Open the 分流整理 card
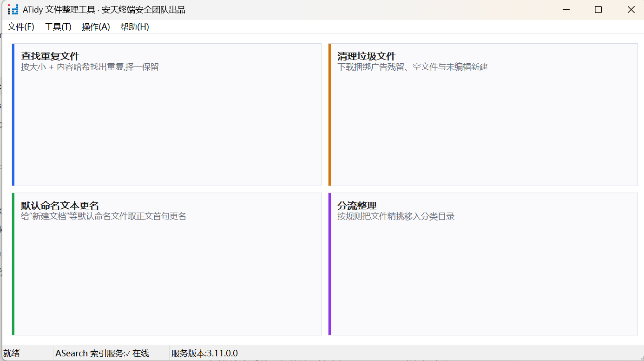Screen dimensions: 644x361 (x=483, y=264)
